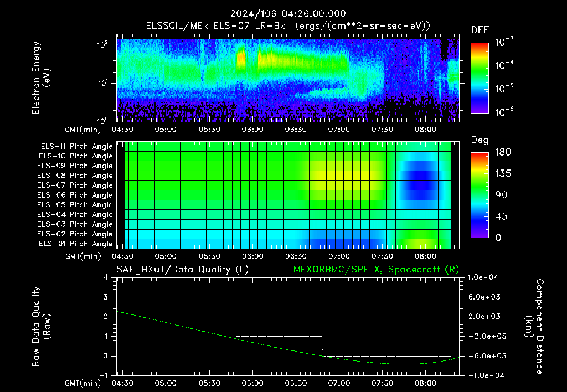Click the ELS-07 Pitch Angle row label
Image resolution: width=567 pixels, height=392 pixels.
pos(75,185)
